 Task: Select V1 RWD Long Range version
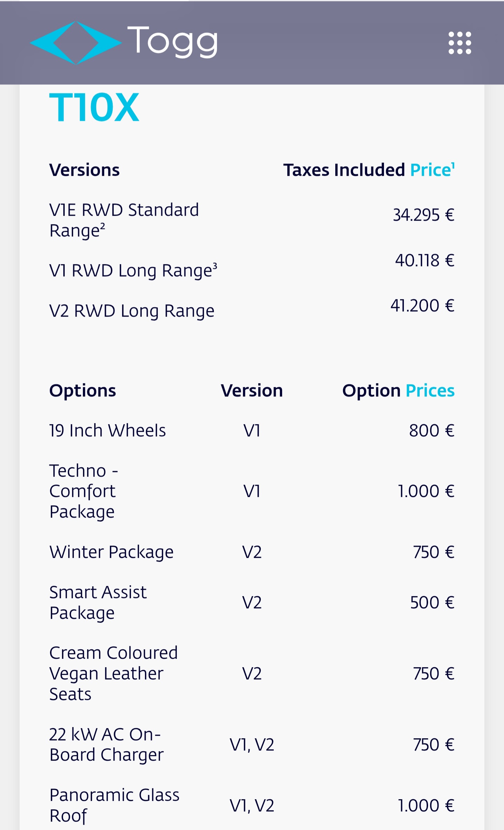pos(133,271)
